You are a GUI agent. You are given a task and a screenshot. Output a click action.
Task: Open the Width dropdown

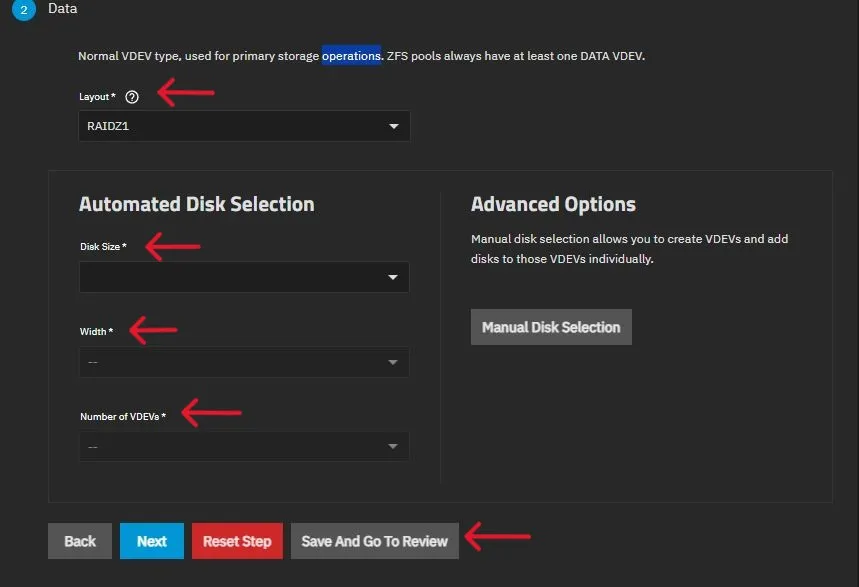(x=240, y=362)
